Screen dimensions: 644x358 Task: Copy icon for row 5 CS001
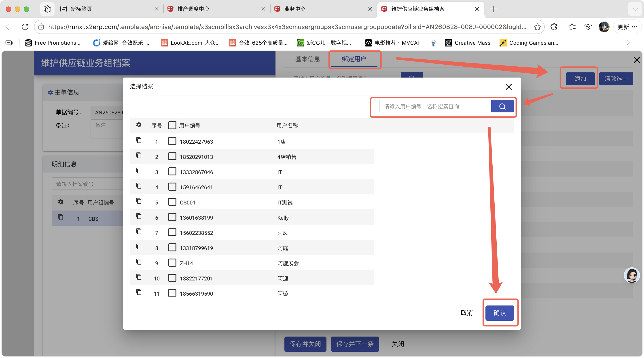138,201
